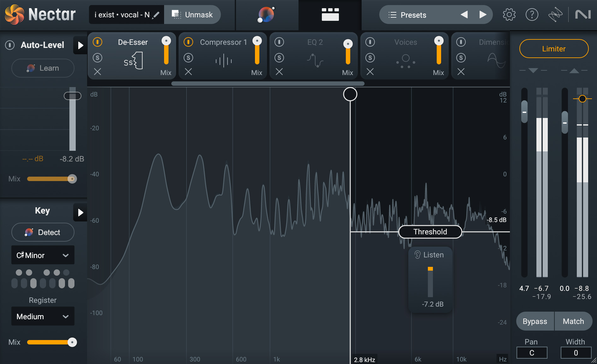This screenshot has width=597, height=364.
Task: Switch to the module grid view icon
Action: click(x=330, y=15)
